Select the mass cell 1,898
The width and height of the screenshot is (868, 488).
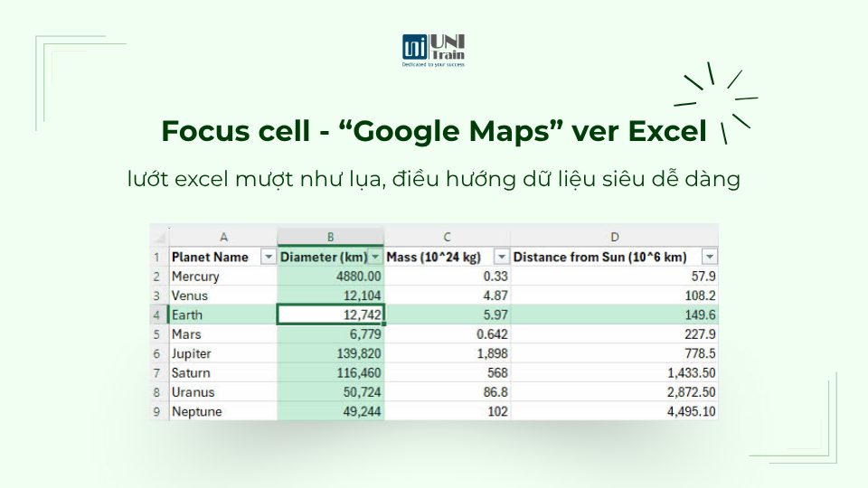point(448,353)
